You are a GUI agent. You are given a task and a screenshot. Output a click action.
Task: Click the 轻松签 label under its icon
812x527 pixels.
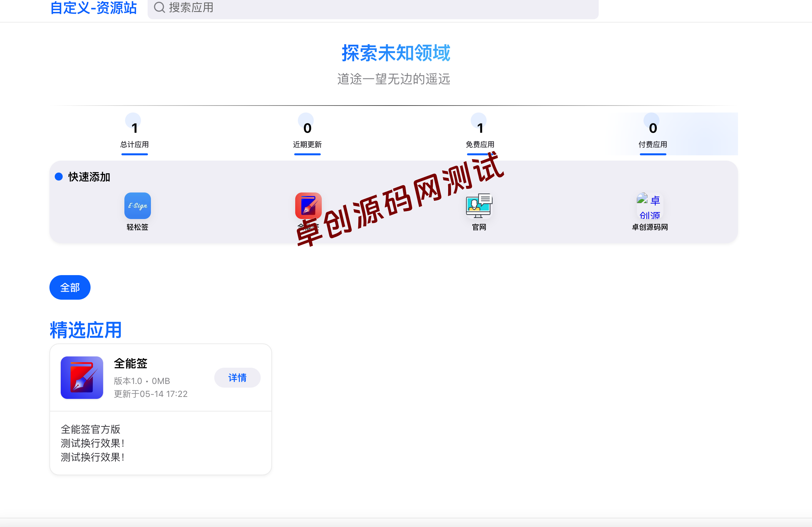[138, 227]
